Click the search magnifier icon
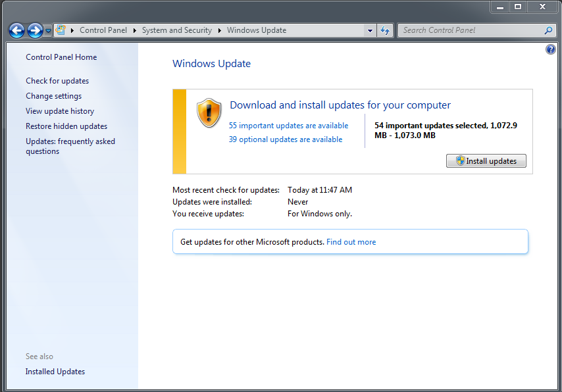562x392 pixels. click(548, 30)
